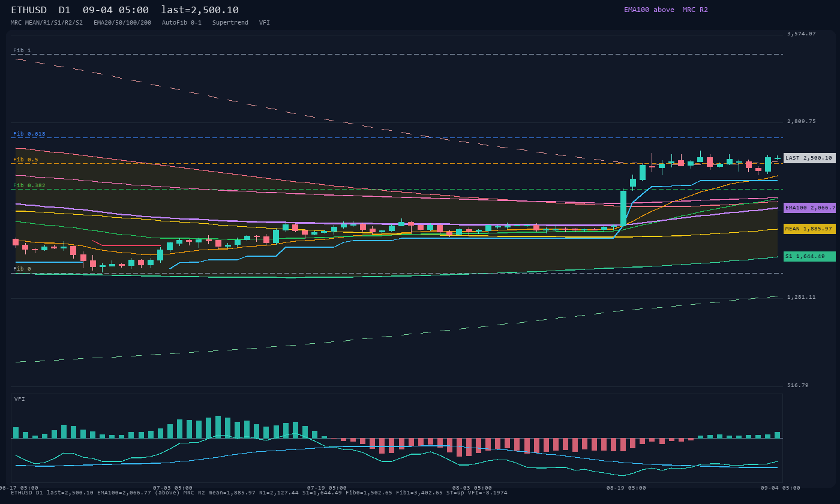The width and height of the screenshot is (840, 504).
Task: Click the last=2,500.10 header value
Action: (x=200, y=10)
